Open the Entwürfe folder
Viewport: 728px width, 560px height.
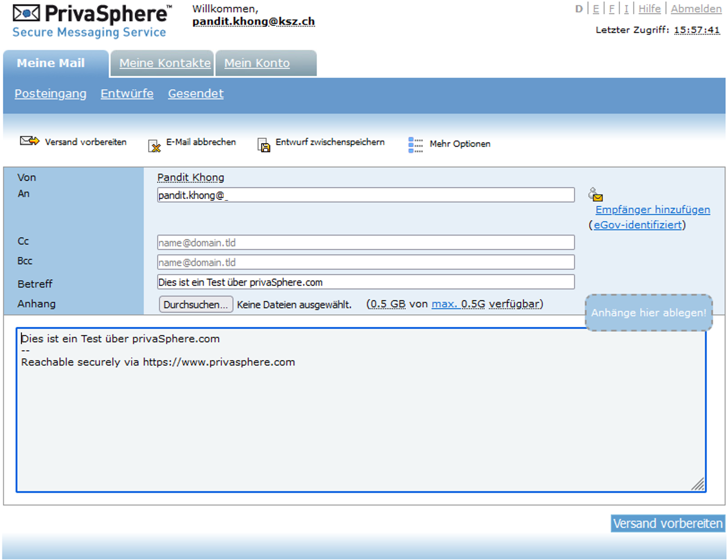click(x=127, y=94)
